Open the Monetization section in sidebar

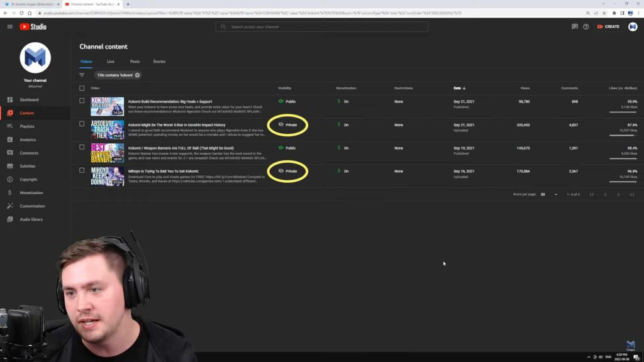[x=31, y=193]
